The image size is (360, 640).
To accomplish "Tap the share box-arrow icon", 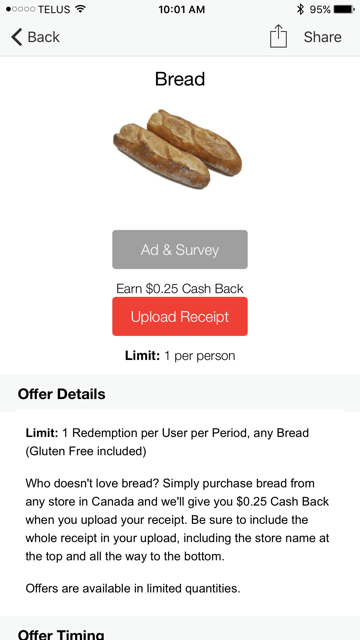I will coord(278,36).
